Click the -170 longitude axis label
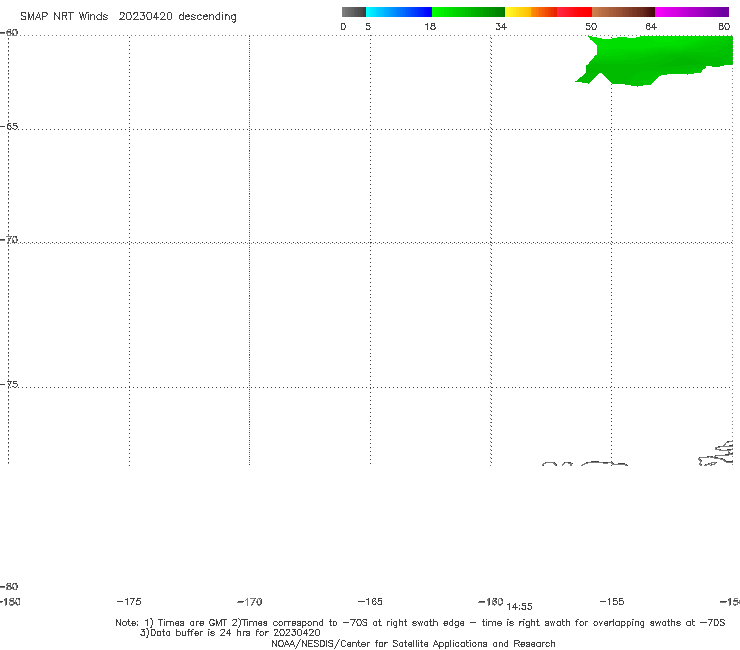 (x=250, y=601)
